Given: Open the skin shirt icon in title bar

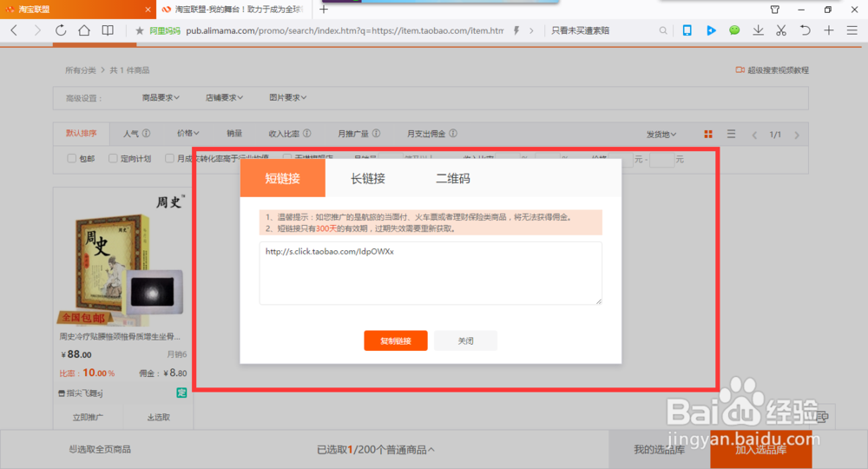Looking at the screenshot, I should (x=775, y=10).
